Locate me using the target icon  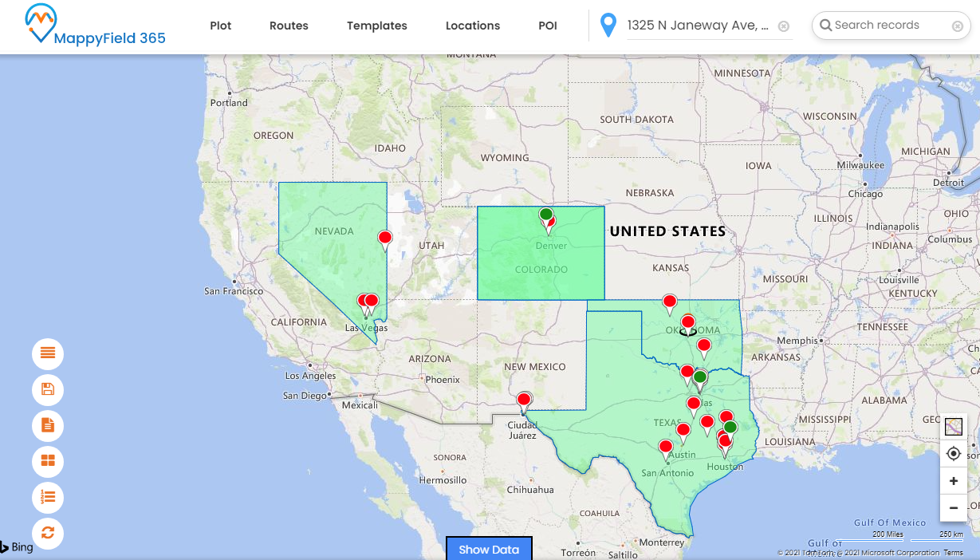(953, 454)
